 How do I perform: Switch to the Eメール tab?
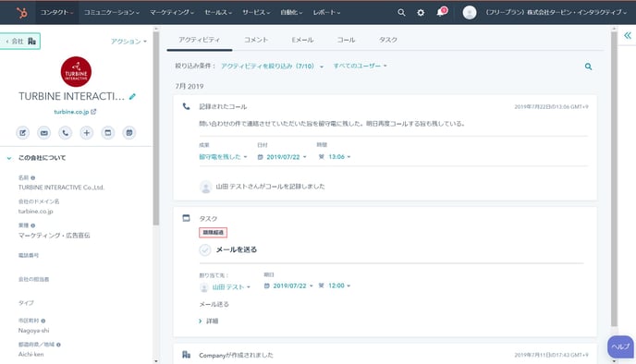click(x=302, y=40)
